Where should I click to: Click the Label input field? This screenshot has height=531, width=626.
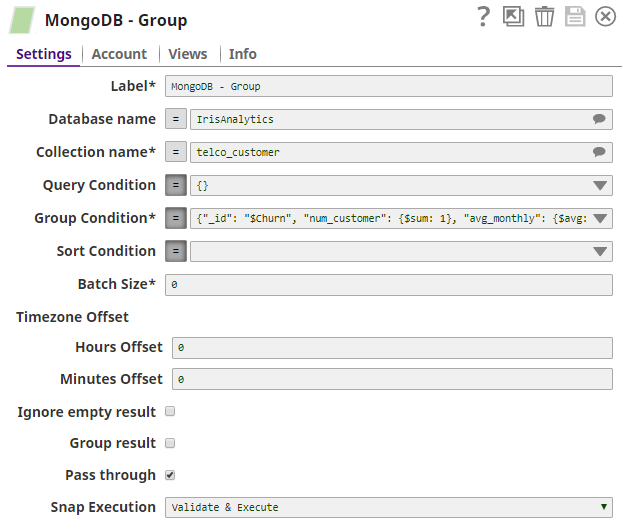pos(389,86)
